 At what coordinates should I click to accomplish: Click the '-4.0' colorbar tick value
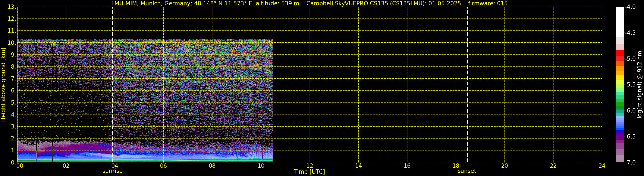pyautogui.click(x=630, y=7)
